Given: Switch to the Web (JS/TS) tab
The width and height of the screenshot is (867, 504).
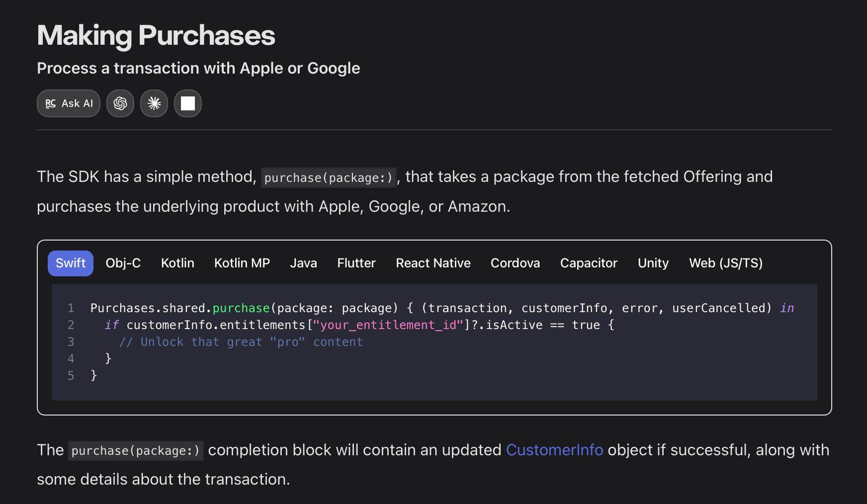Looking at the screenshot, I should [725, 263].
